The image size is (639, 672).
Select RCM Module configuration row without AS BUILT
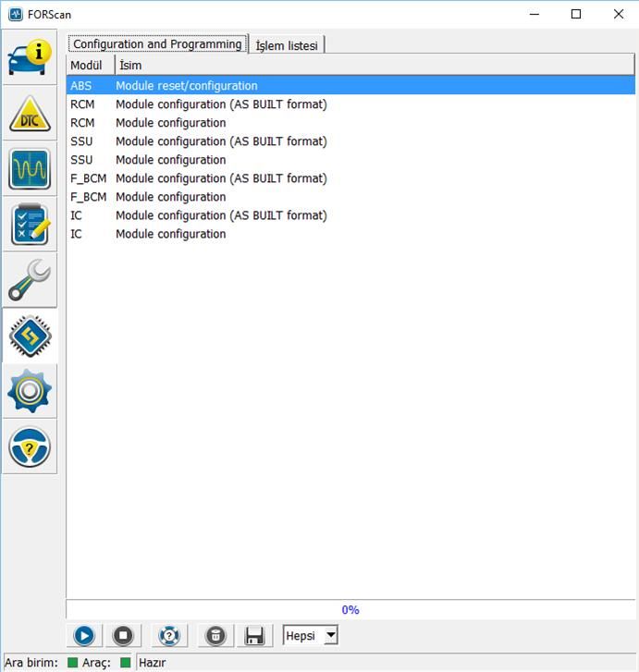350,123
